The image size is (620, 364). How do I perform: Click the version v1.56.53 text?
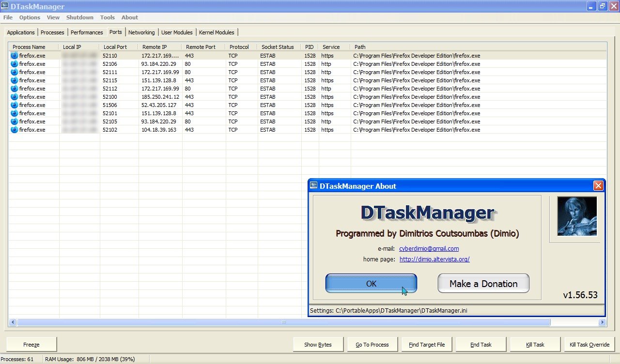(x=580, y=295)
